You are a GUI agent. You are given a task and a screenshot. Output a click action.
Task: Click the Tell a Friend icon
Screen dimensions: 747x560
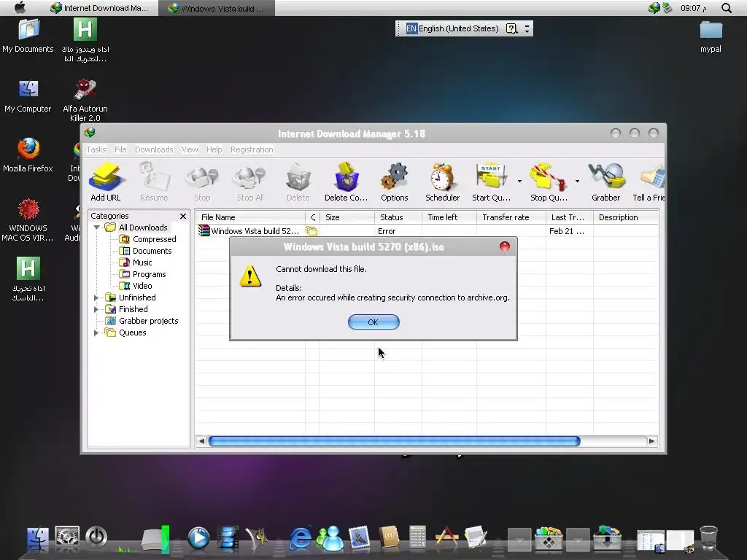click(649, 182)
